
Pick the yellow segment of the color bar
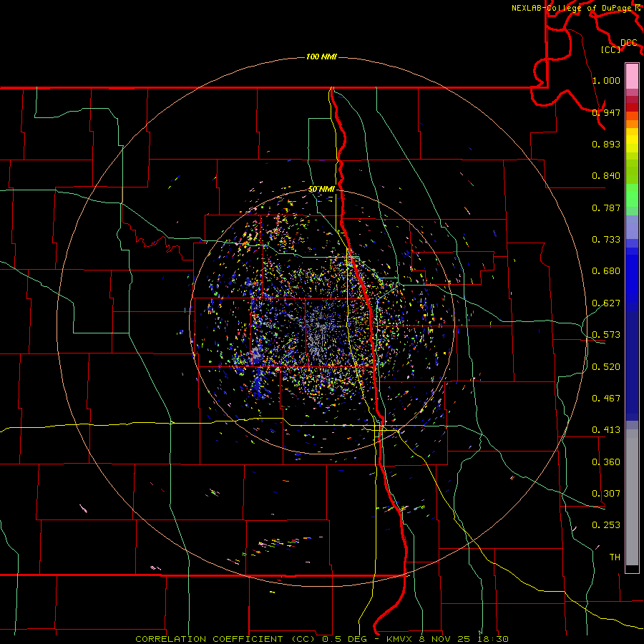632,144
